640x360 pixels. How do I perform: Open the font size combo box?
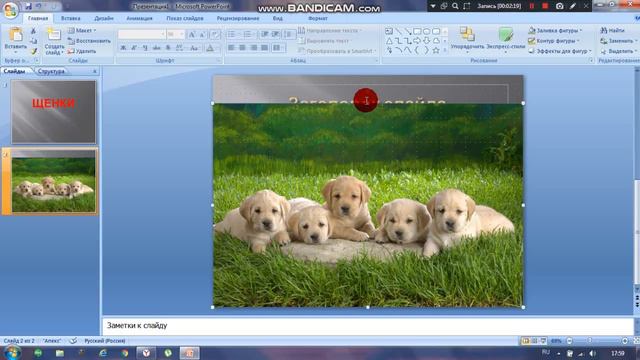(176, 34)
